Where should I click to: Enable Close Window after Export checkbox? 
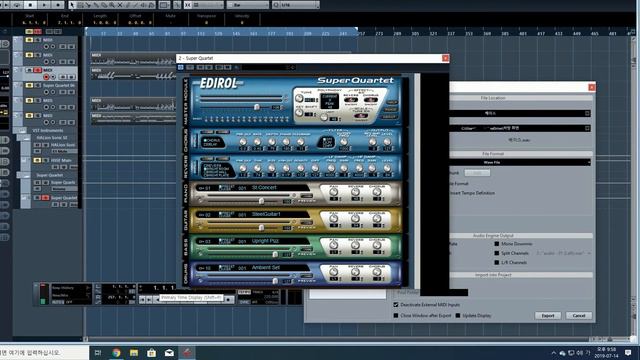(396, 316)
